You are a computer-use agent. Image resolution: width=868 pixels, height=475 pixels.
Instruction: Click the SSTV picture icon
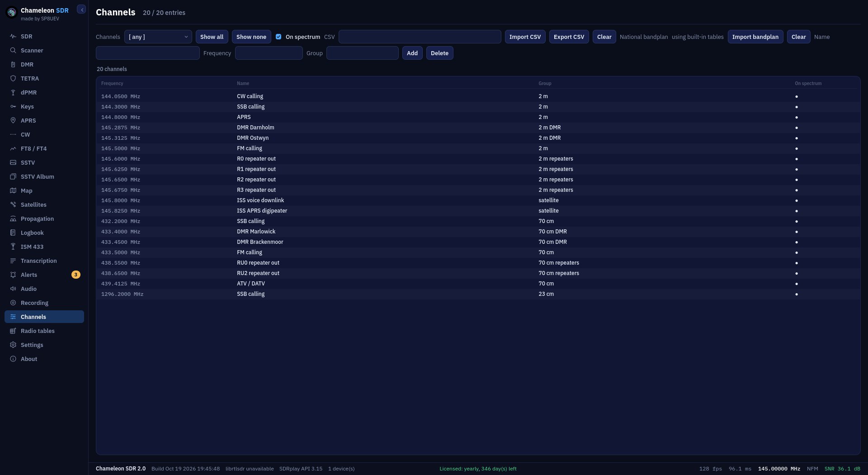13,163
